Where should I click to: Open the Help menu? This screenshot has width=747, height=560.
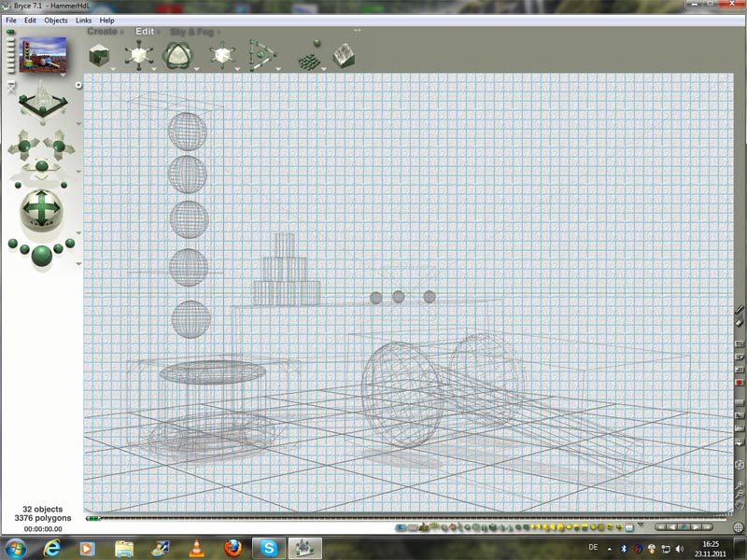[x=106, y=21]
